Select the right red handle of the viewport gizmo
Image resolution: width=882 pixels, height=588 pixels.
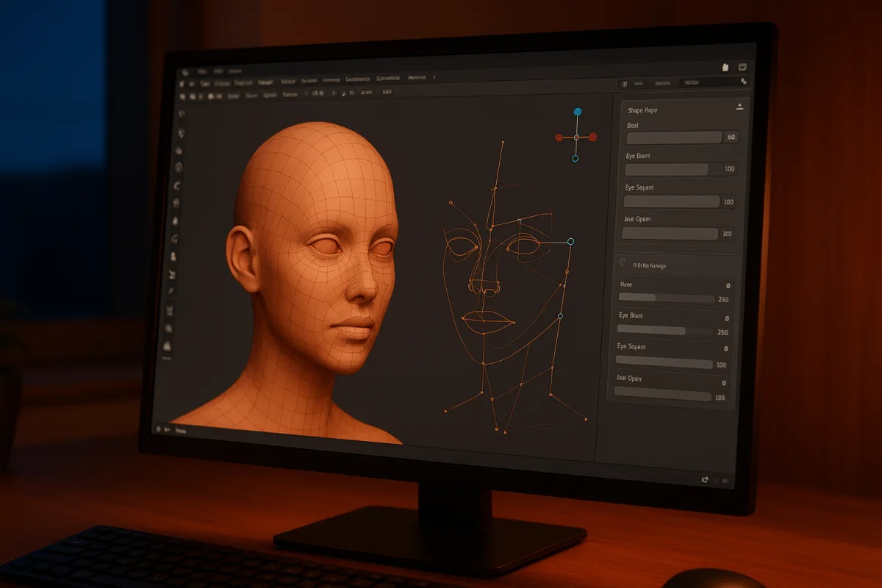coord(593,137)
